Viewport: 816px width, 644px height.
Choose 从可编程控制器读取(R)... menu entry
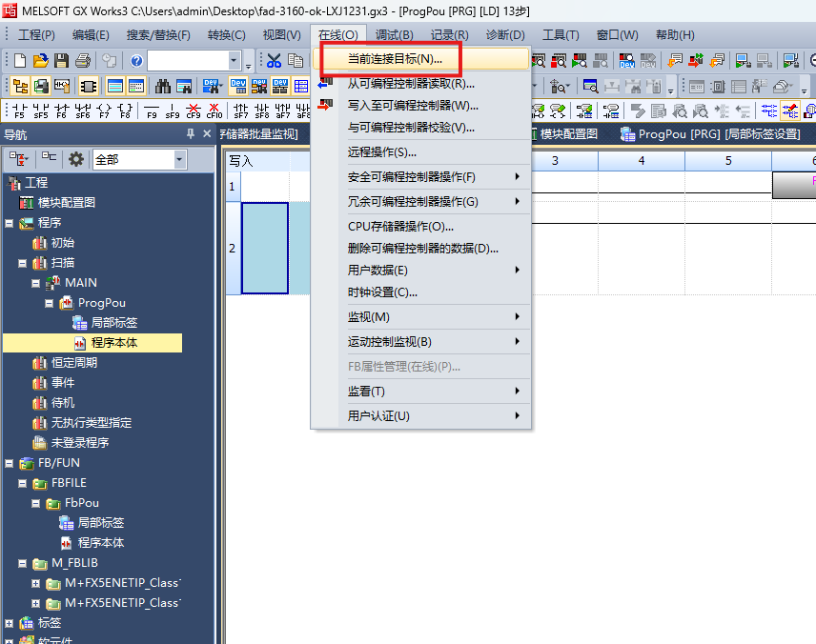pyautogui.click(x=421, y=83)
